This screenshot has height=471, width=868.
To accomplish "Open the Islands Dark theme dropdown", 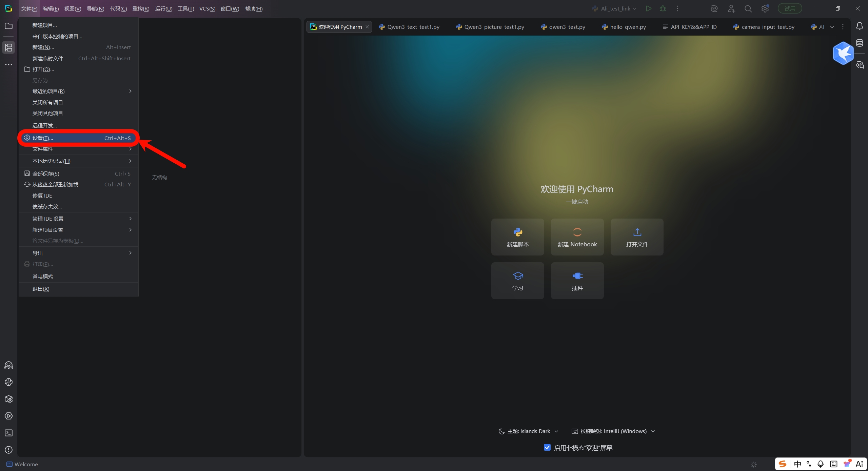I will 528,431.
